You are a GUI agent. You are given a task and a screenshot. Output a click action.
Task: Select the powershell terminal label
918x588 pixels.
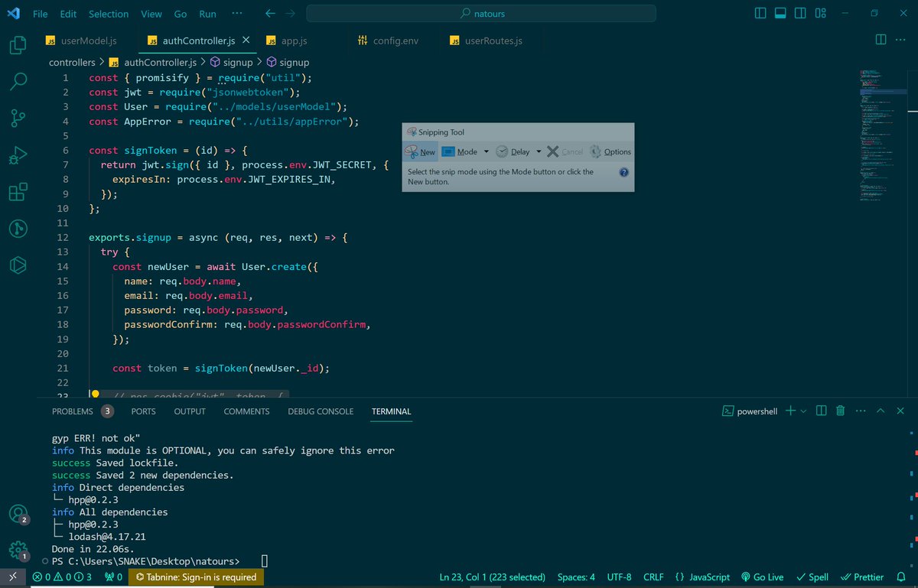(x=750, y=411)
